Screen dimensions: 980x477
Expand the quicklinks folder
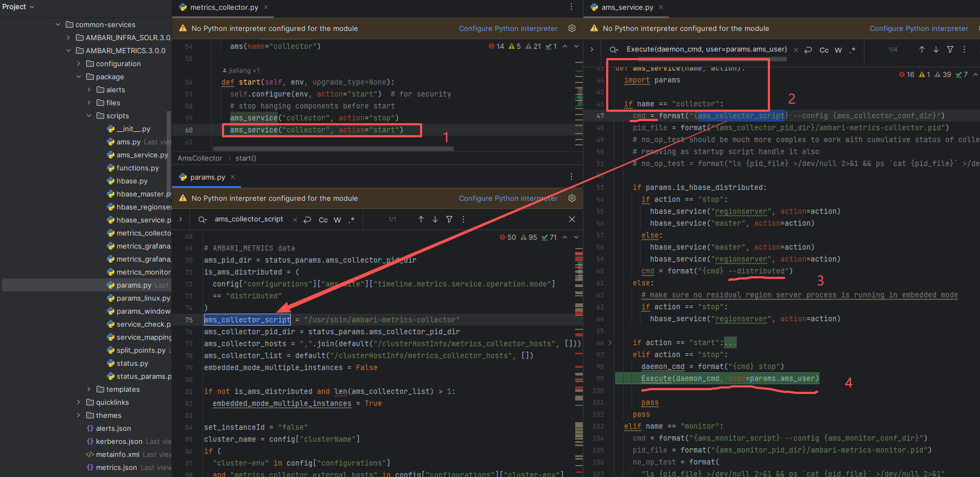(79, 402)
